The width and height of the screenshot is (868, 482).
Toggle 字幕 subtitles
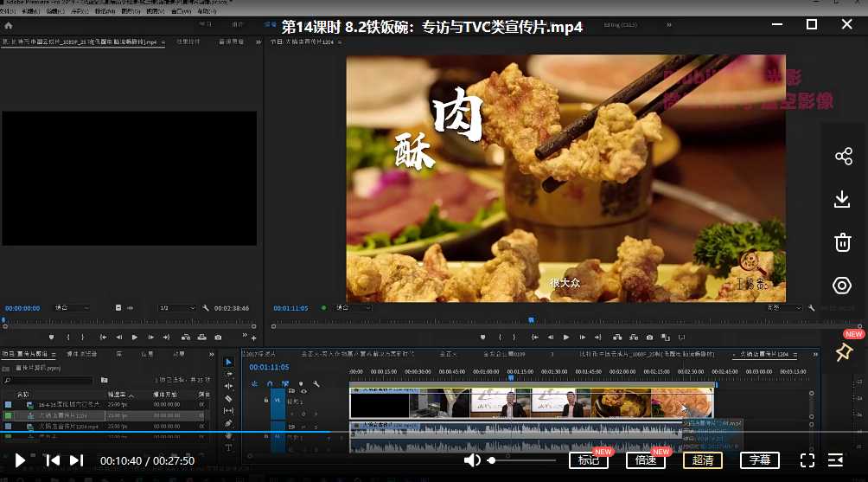click(760, 460)
